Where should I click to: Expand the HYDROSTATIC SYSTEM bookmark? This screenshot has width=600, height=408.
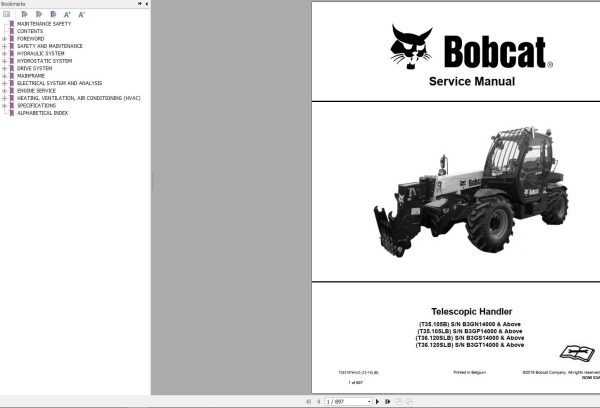click(4, 61)
